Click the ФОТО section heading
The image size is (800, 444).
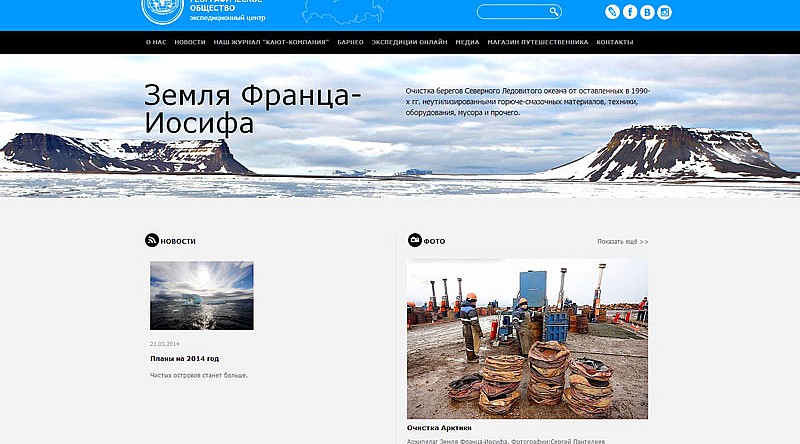click(434, 241)
